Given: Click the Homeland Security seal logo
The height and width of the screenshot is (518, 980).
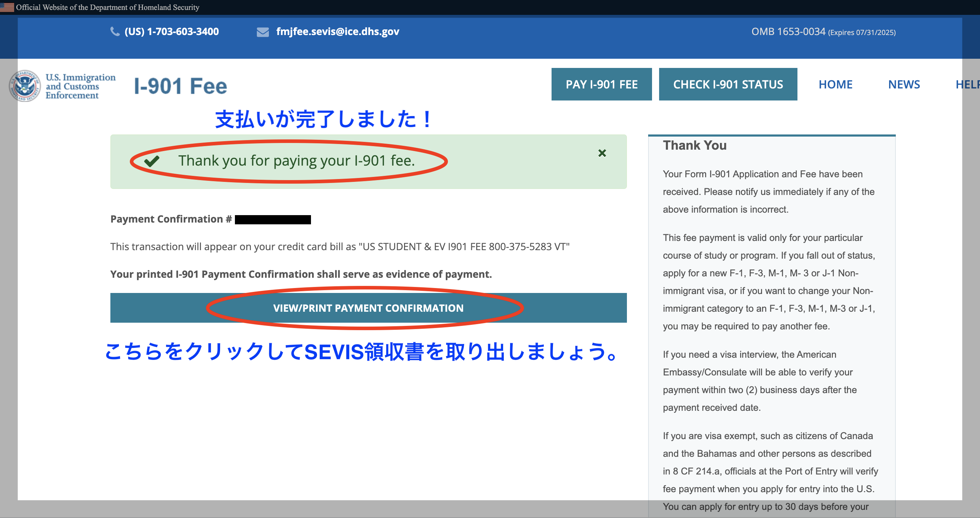Looking at the screenshot, I should (x=25, y=86).
